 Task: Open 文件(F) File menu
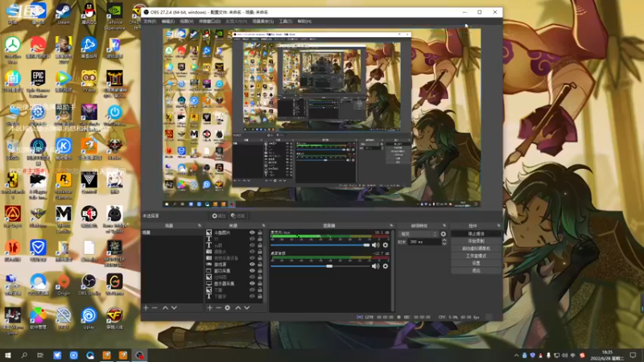(150, 22)
